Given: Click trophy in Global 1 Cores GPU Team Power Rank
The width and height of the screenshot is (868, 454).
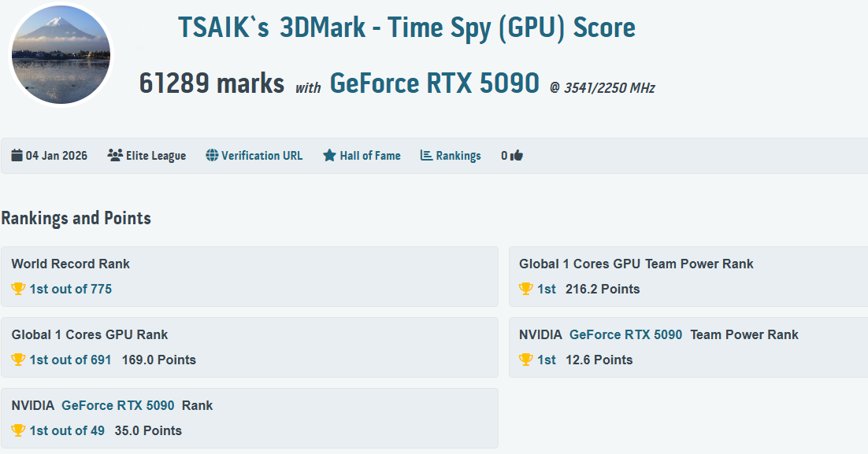Looking at the screenshot, I should [526, 289].
